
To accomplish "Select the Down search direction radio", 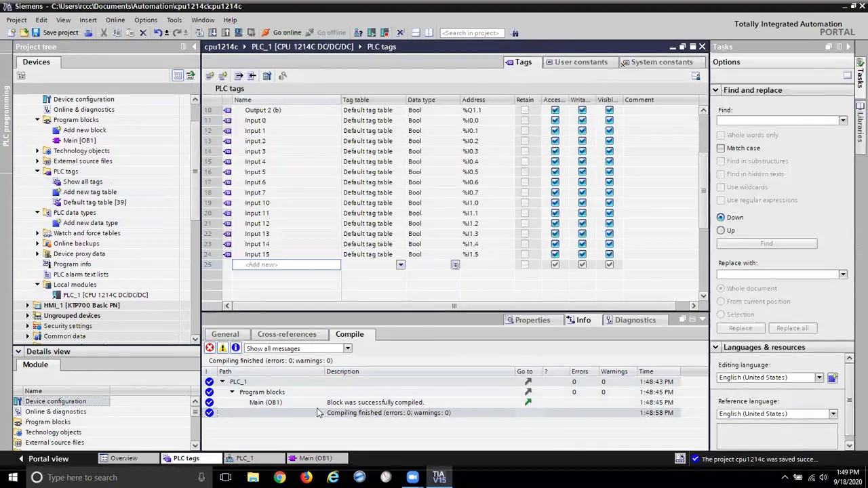I will (x=721, y=218).
